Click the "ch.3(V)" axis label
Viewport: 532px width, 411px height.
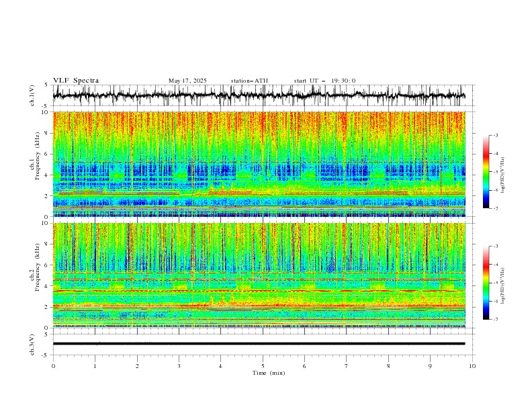click(32, 345)
